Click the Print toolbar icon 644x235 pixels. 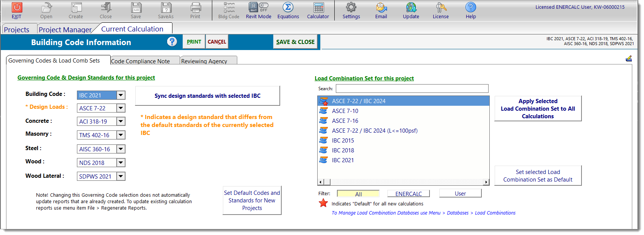(x=196, y=7)
